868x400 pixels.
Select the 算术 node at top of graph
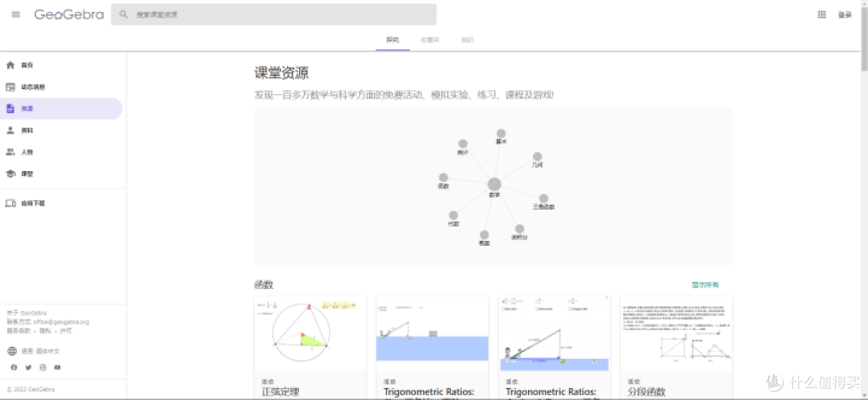501,133
